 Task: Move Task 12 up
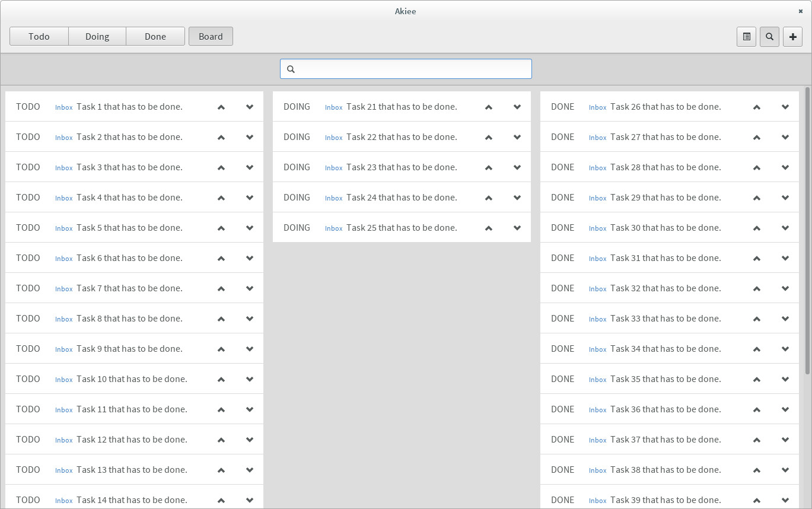221,440
